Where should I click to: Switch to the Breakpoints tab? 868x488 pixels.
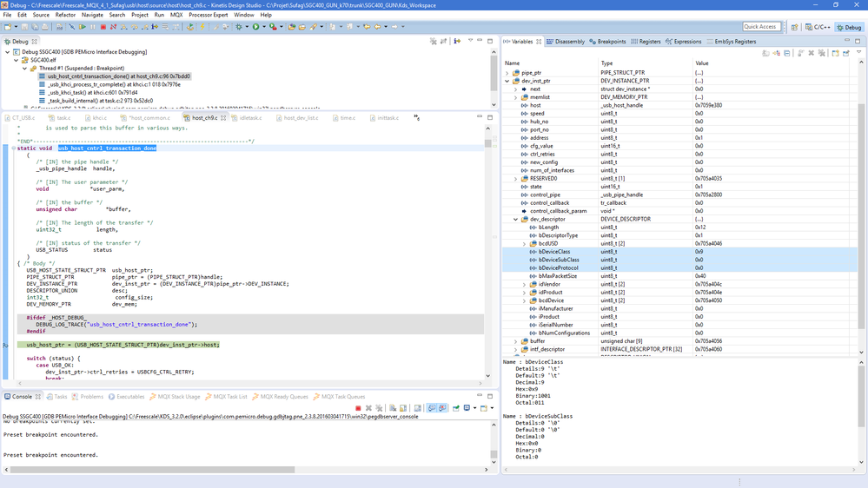coord(607,42)
